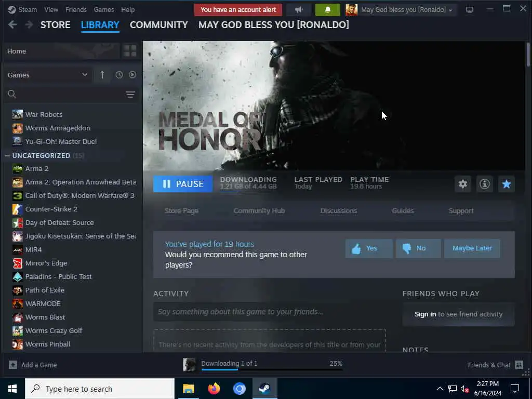Click the profile avatar in title bar
This screenshot has width=532, height=399.
tap(352, 10)
